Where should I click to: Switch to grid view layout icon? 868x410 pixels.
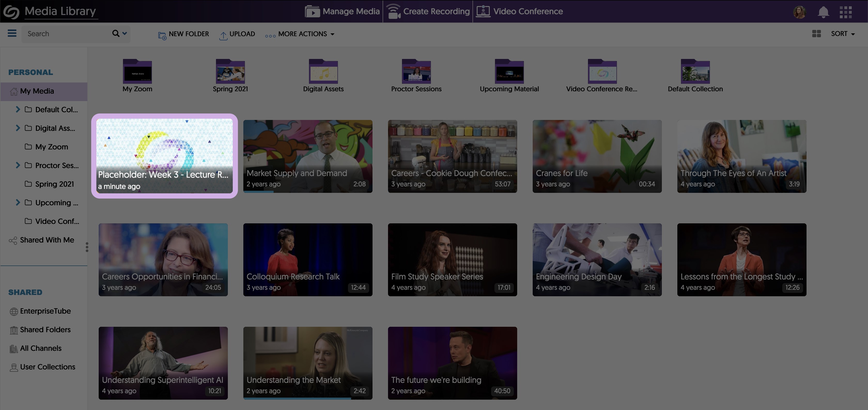pyautogui.click(x=816, y=34)
